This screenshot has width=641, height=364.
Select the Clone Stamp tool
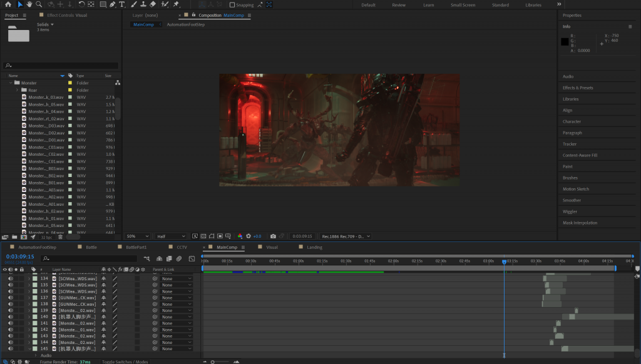coord(143,4)
